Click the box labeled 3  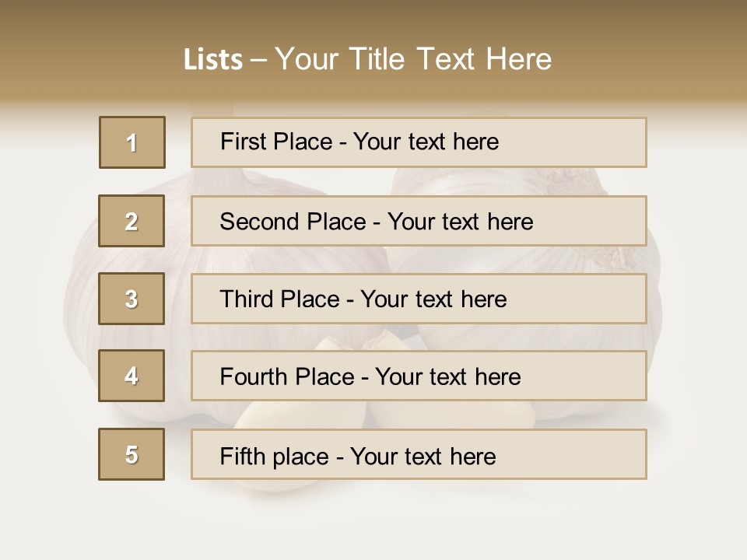tap(132, 299)
